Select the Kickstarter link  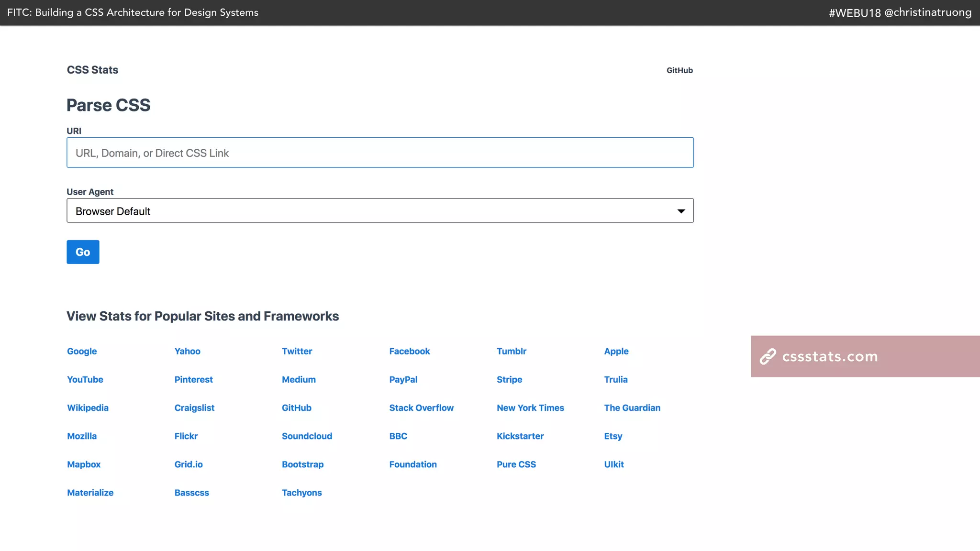point(520,436)
